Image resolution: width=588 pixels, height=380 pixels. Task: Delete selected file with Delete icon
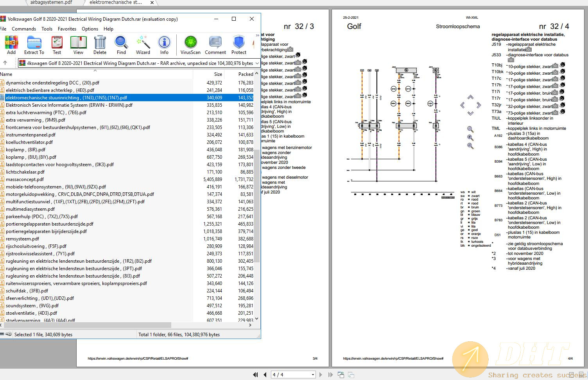pyautogui.click(x=100, y=45)
